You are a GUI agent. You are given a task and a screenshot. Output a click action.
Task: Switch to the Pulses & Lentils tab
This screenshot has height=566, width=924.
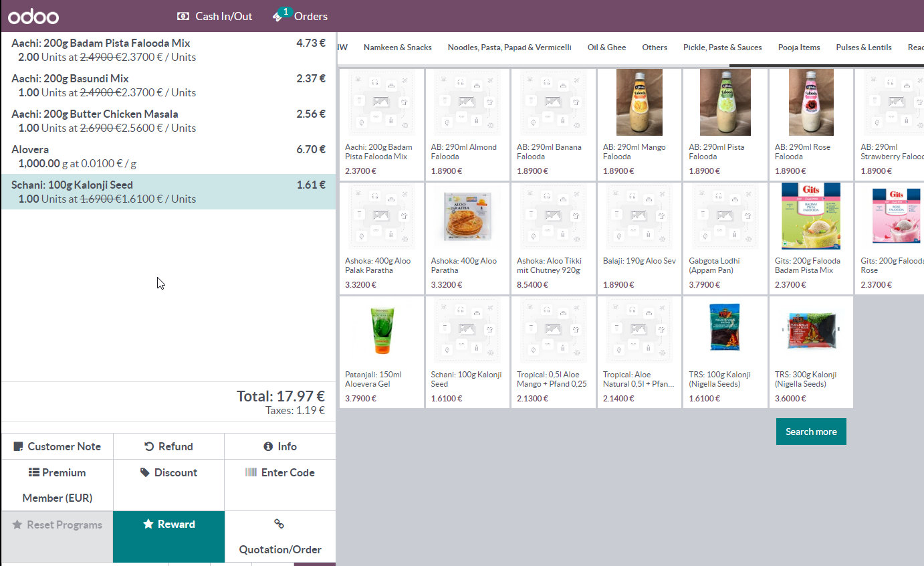coord(864,48)
